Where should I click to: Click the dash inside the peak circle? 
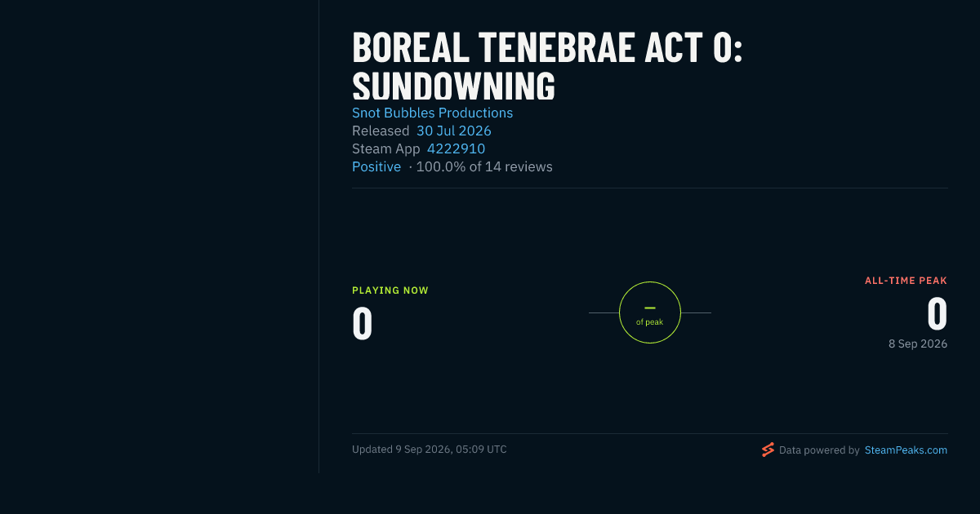tap(650, 308)
